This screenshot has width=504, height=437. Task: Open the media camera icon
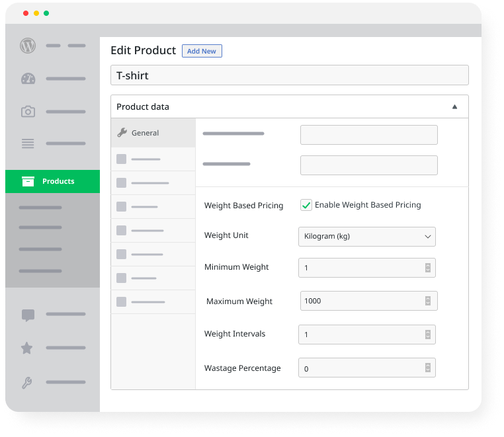point(28,112)
